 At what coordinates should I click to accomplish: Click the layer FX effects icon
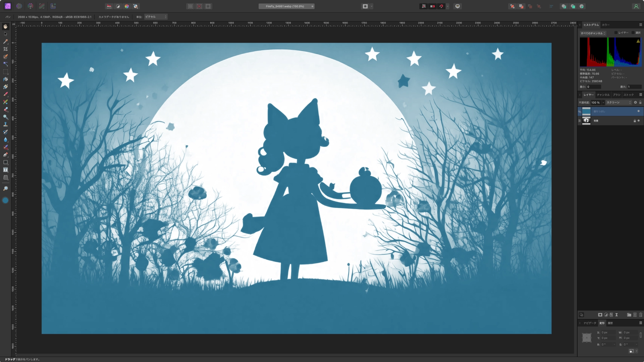click(611, 315)
